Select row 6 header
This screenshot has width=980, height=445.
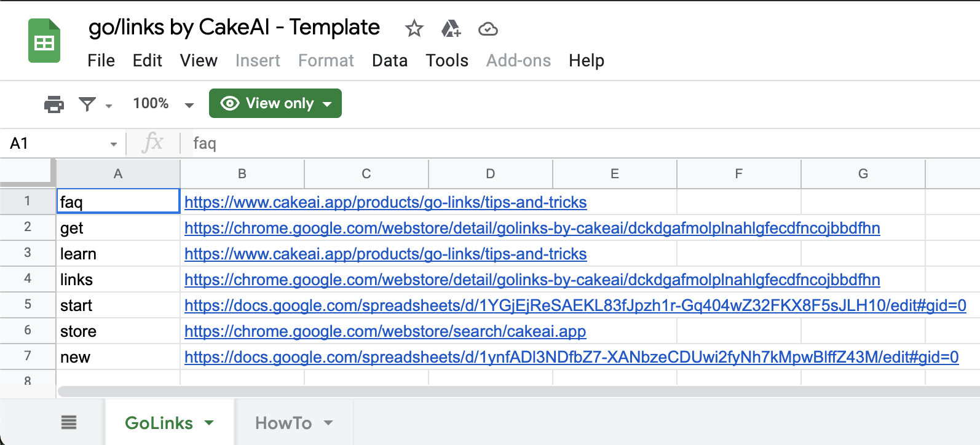[28, 330]
